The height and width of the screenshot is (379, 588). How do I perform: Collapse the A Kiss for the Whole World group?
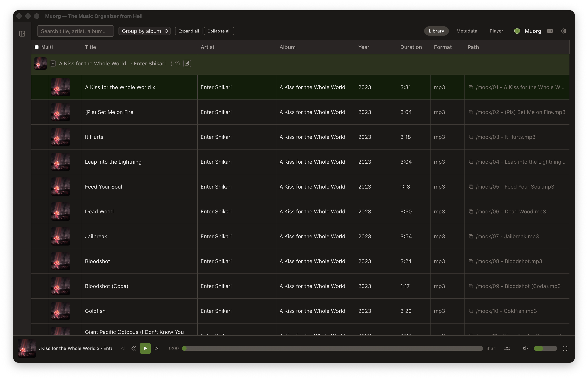pos(53,63)
